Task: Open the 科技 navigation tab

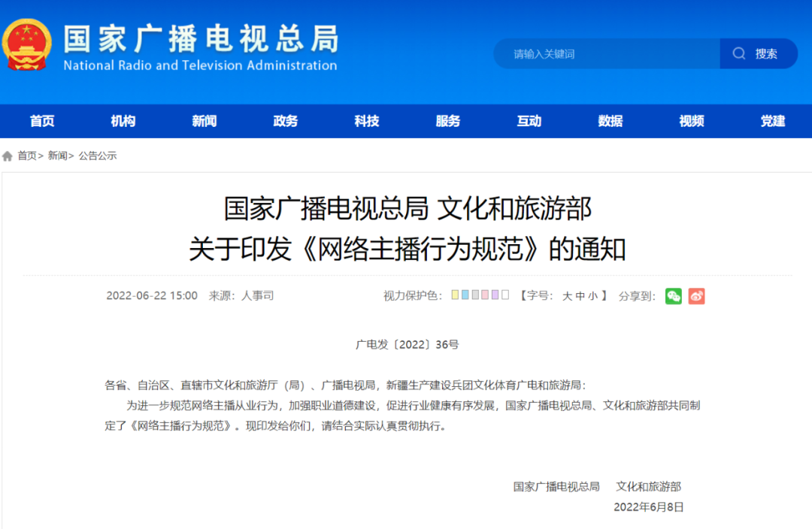Action: 367,121
